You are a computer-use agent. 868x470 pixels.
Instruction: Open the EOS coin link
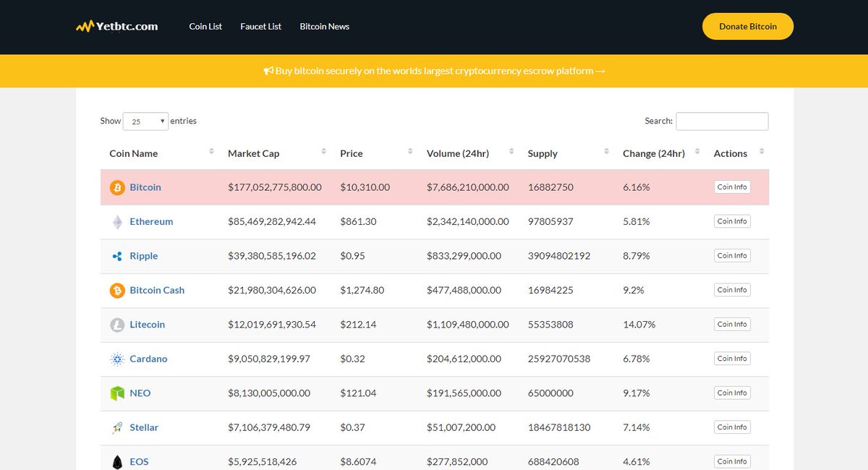pyautogui.click(x=139, y=462)
